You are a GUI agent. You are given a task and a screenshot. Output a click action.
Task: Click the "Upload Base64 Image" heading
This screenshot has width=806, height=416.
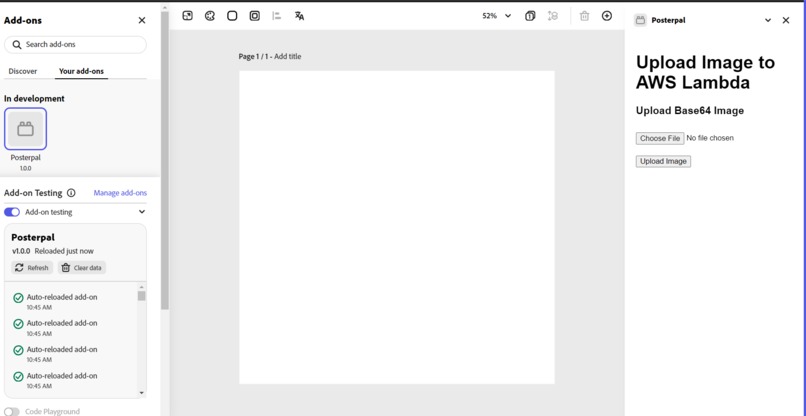click(x=690, y=111)
